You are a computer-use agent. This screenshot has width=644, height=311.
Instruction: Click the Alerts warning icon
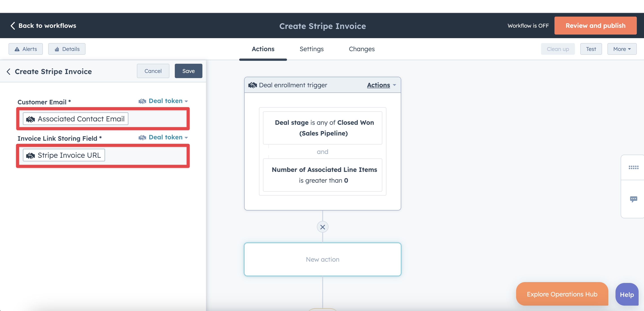click(x=17, y=49)
